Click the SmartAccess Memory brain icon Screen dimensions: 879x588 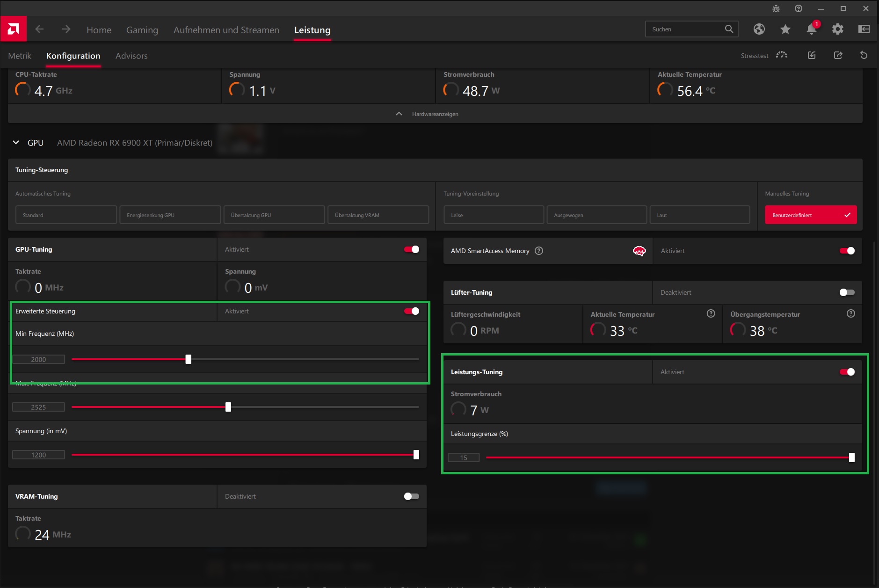click(639, 251)
